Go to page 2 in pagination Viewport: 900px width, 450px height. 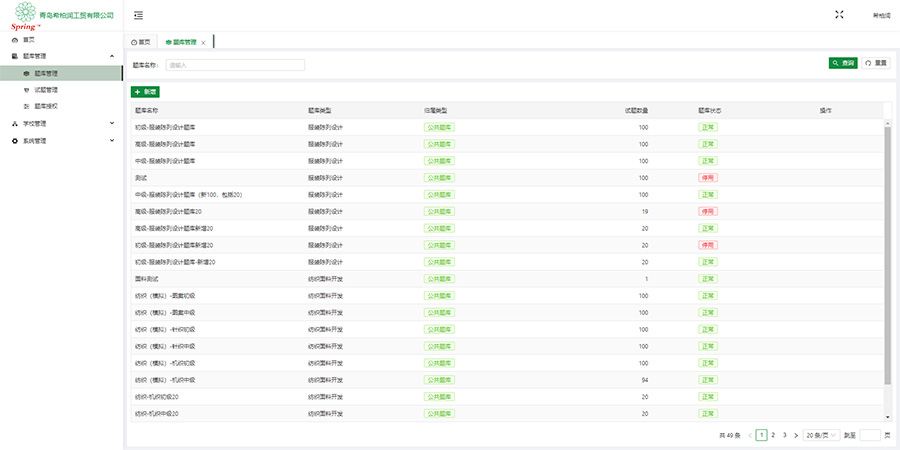tap(773, 436)
